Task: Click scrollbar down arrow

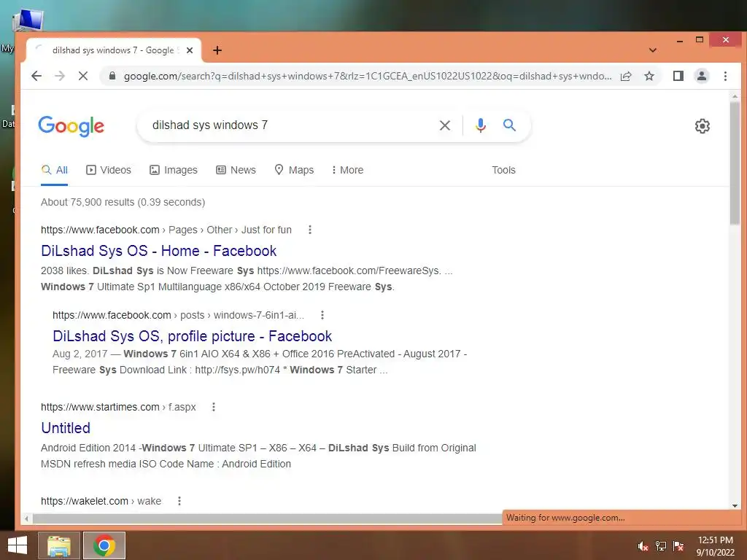Action: (x=735, y=506)
